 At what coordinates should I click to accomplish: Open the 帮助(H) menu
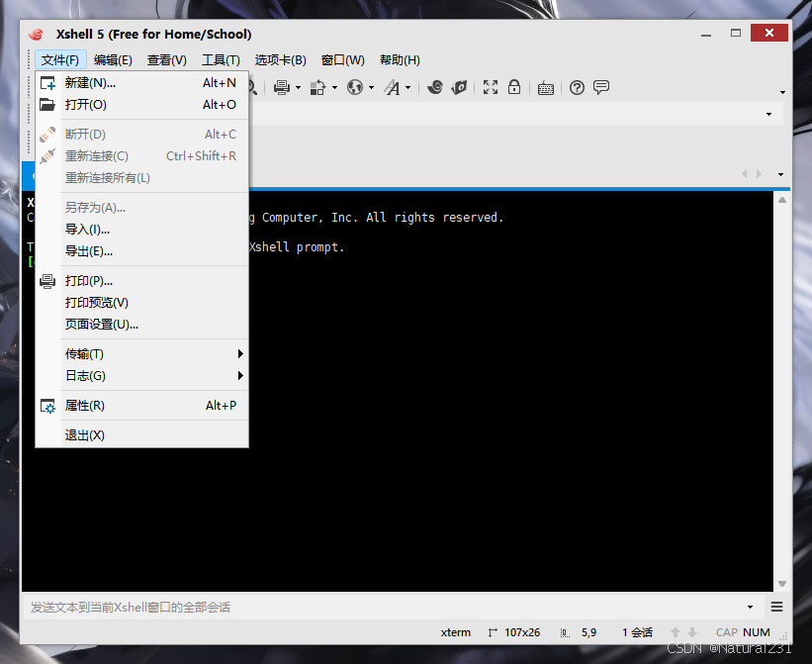(x=400, y=60)
